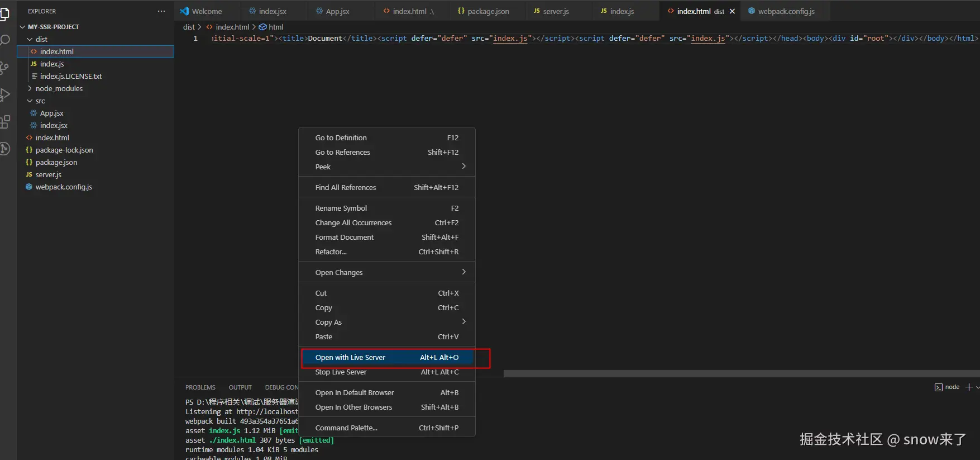This screenshot has width=980, height=460.
Task: Choose Go to Definition from the menu
Action: (x=387, y=137)
